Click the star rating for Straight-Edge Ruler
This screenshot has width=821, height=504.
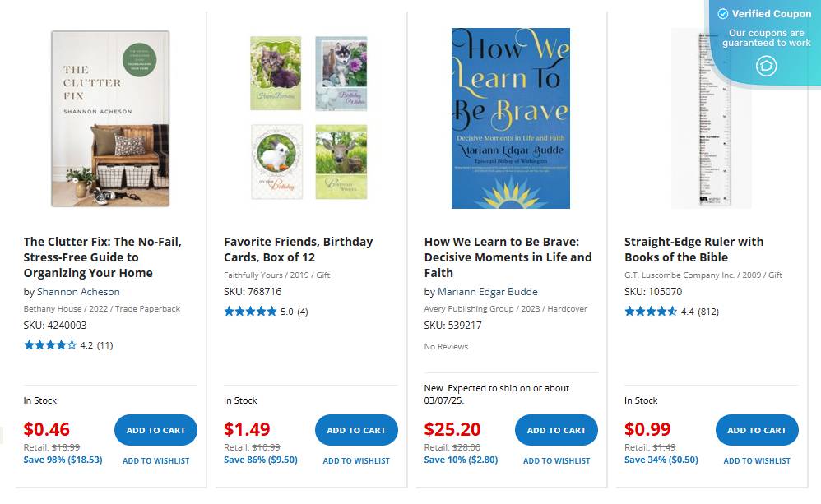pyautogui.click(x=651, y=312)
